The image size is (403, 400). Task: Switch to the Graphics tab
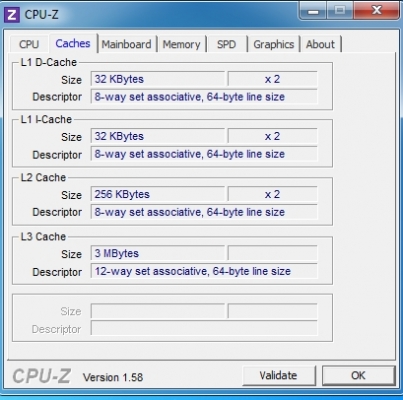click(x=274, y=44)
